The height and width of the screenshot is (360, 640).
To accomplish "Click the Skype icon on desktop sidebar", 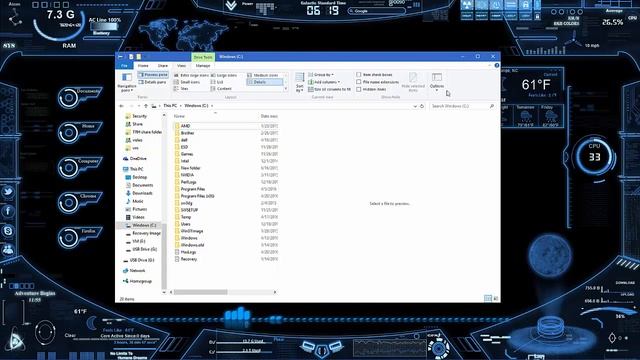I will pyautogui.click(x=8, y=231).
